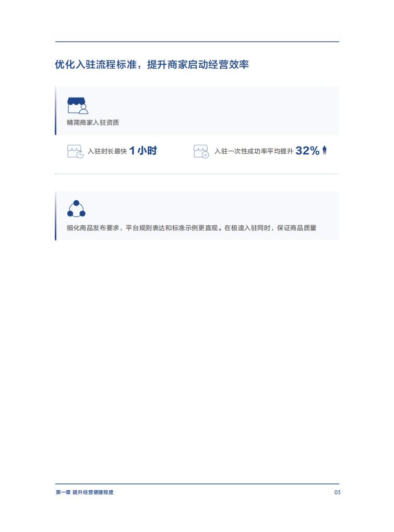
Task: Click the phrase 保证商品质量
Action: [x=296, y=227]
